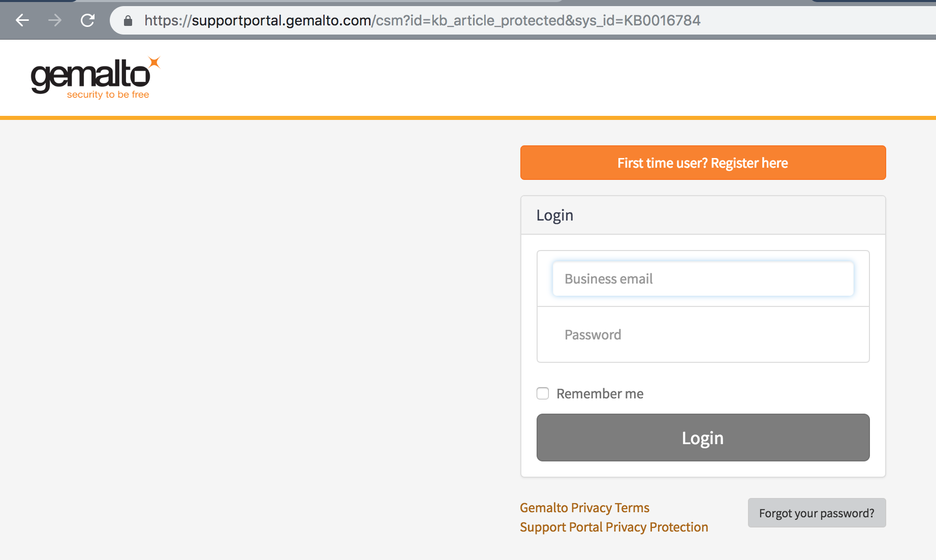Click 'Forgot your password?' button
936x560 pixels.
tap(817, 513)
